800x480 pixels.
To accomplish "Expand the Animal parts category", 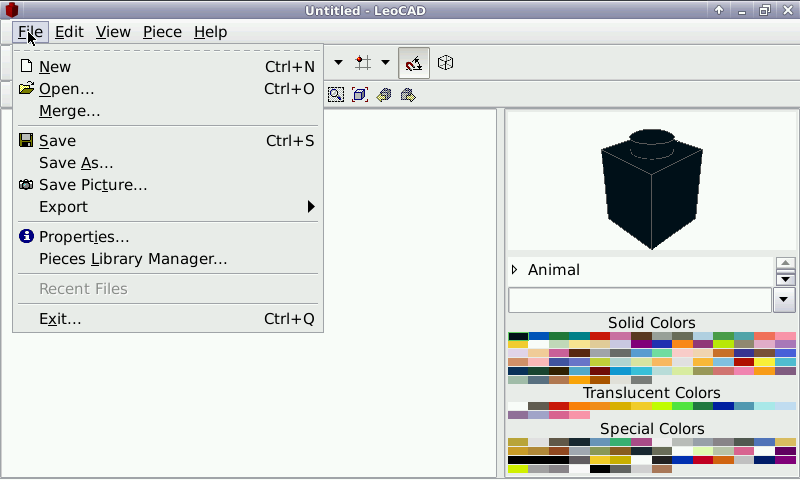I will [x=515, y=270].
